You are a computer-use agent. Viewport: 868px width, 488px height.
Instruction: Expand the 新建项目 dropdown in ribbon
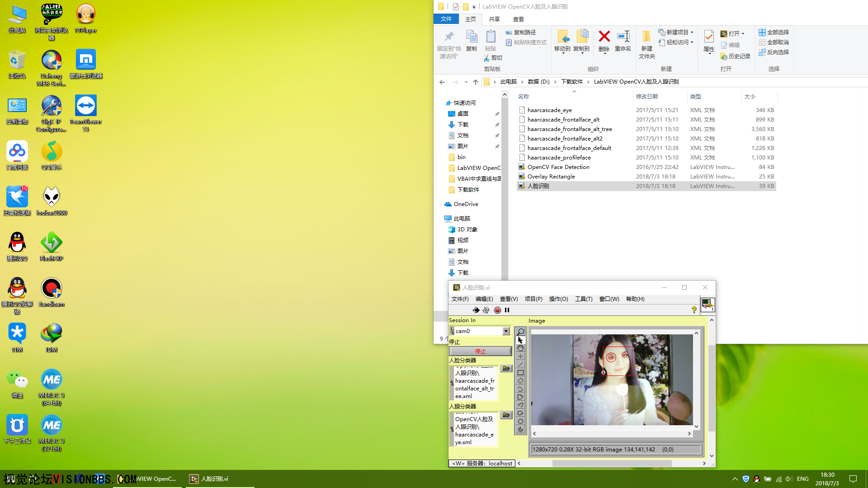(692, 33)
